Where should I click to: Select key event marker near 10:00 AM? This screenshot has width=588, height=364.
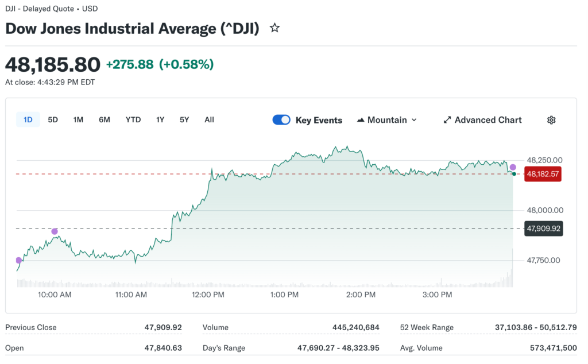(x=55, y=231)
